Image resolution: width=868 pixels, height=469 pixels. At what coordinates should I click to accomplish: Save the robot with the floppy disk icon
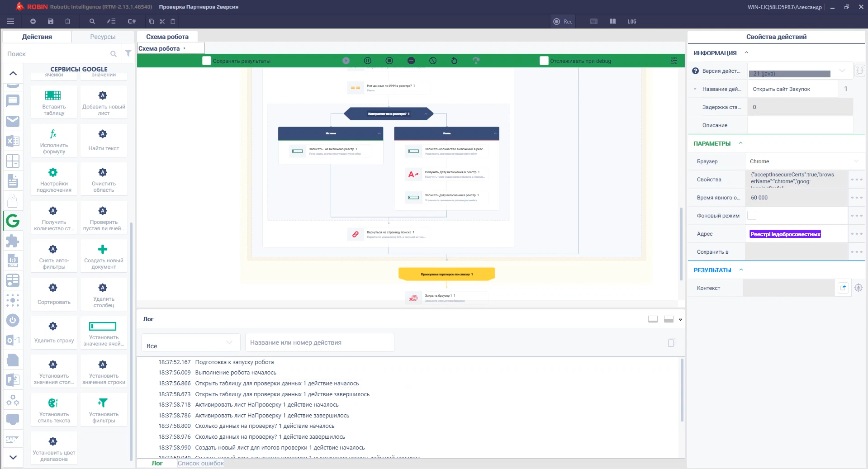51,21
